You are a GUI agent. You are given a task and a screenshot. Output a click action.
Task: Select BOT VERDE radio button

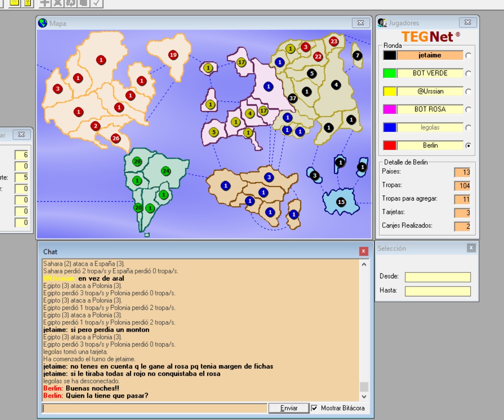tap(468, 74)
